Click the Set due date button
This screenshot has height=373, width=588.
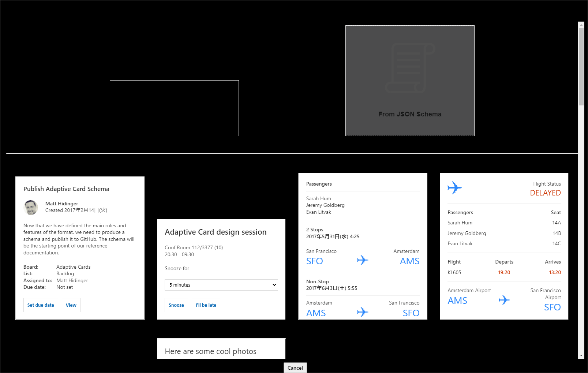pos(41,305)
